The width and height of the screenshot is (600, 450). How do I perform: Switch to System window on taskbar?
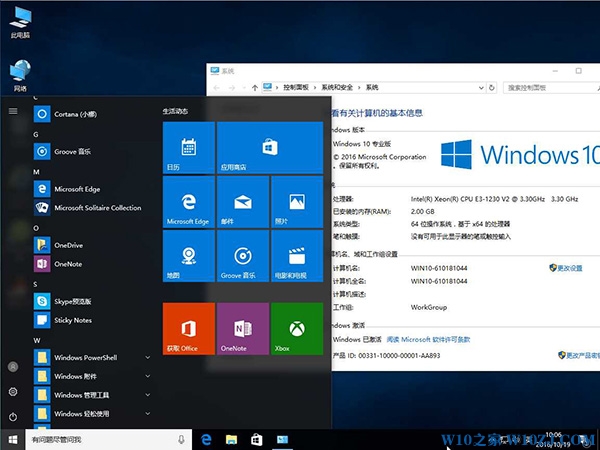click(282, 440)
